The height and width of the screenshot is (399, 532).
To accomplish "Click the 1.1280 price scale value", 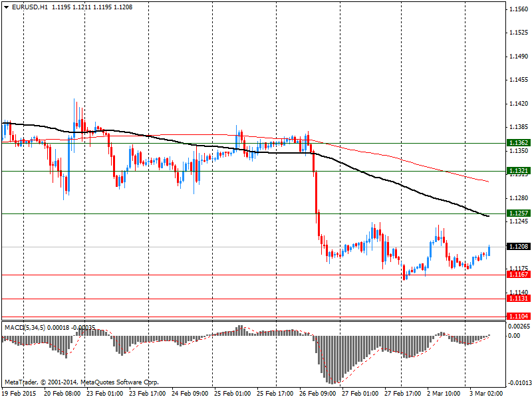I will pos(519,198).
